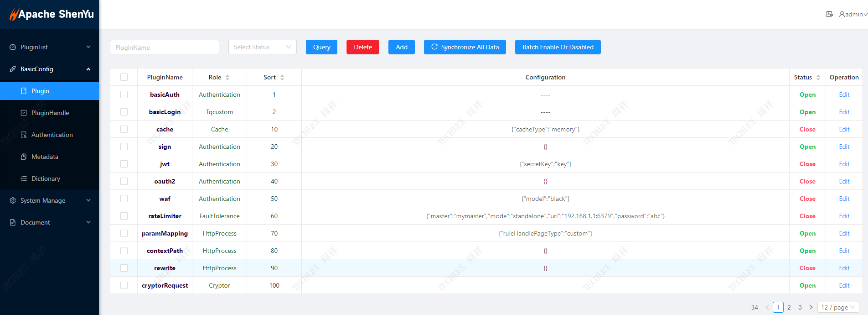
Task: Click the Query button
Action: pos(321,47)
